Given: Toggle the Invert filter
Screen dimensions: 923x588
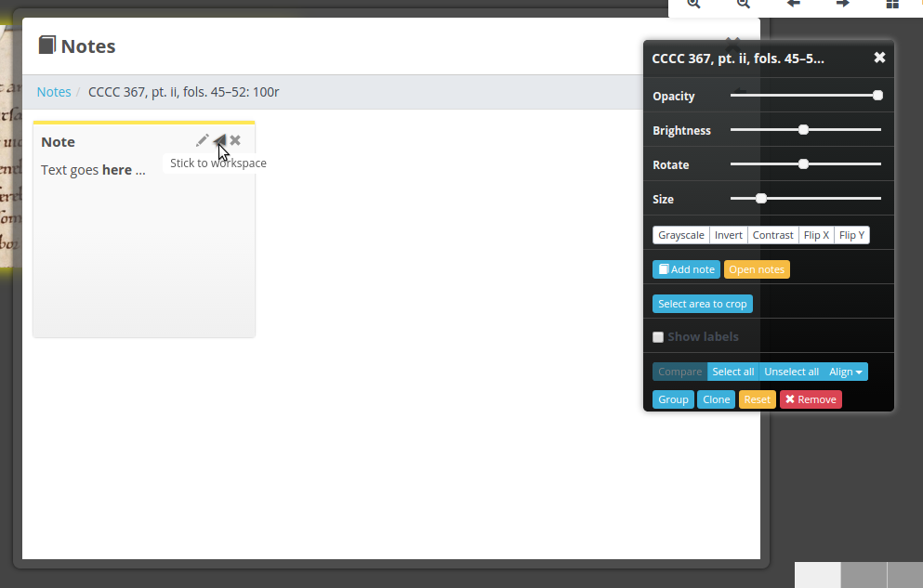Looking at the screenshot, I should click(729, 235).
